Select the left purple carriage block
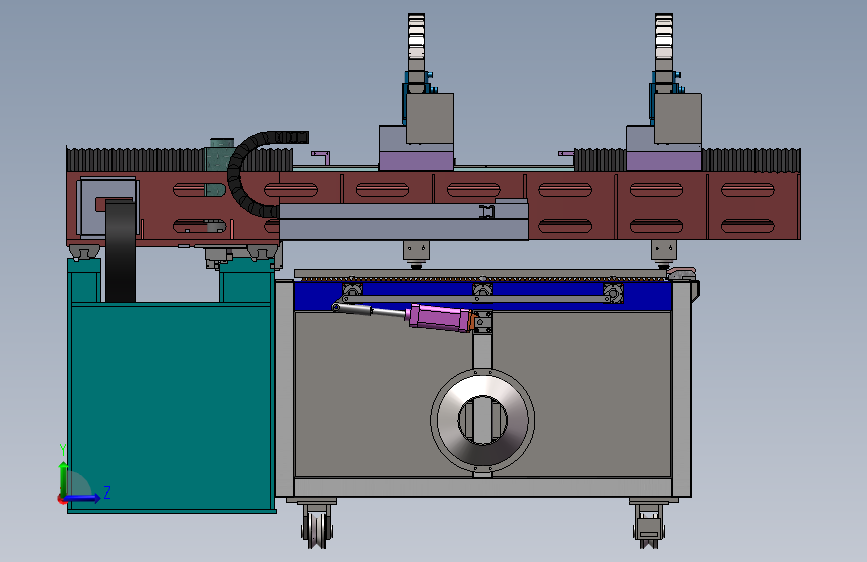The width and height of the screenshot is (867, 562). [416, 161]
